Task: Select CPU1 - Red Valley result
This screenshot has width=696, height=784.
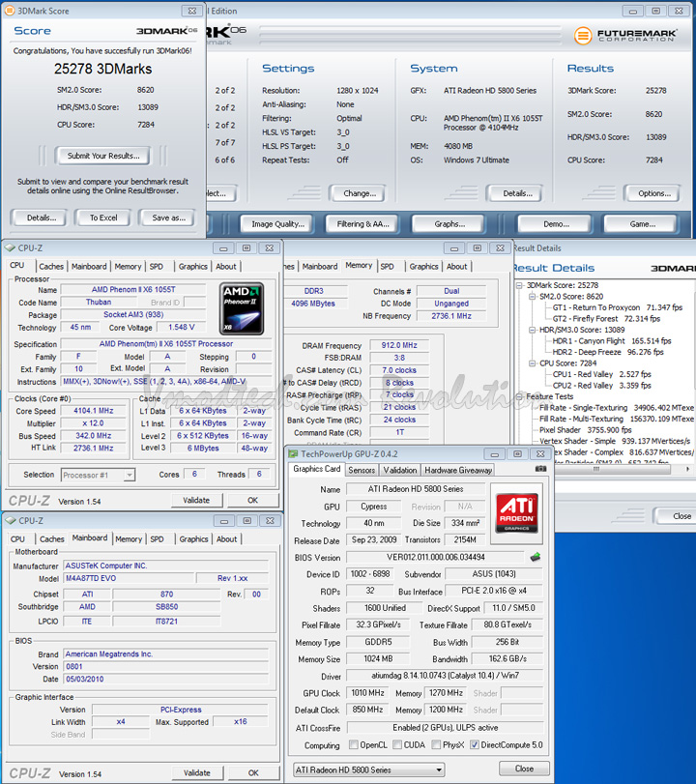Action: pos(601,374)
